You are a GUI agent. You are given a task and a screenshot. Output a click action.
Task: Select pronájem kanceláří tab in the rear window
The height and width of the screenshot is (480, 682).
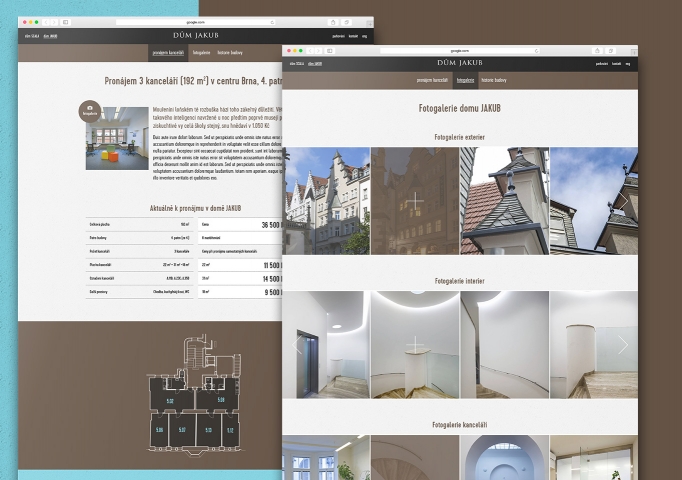[168, 53]
